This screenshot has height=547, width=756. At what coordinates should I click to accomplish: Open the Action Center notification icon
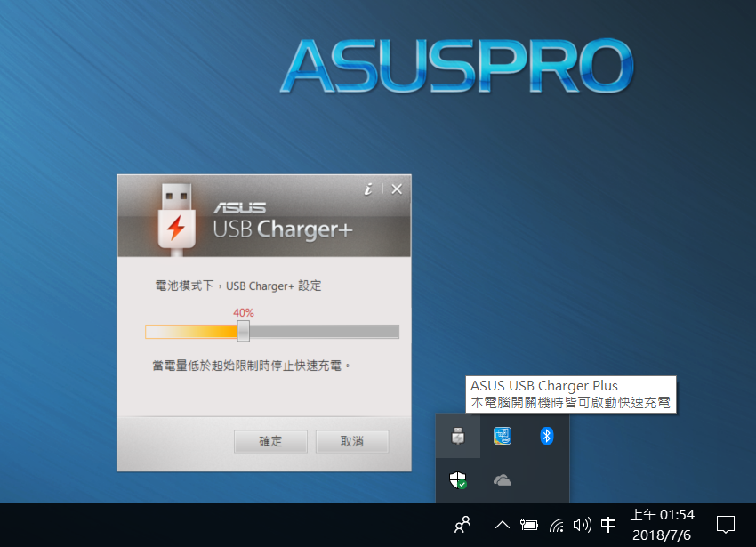(x=726, y=525)
